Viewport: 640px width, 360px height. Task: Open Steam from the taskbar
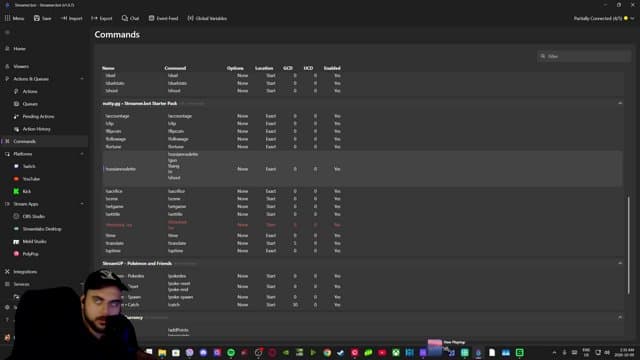[340, 353]
